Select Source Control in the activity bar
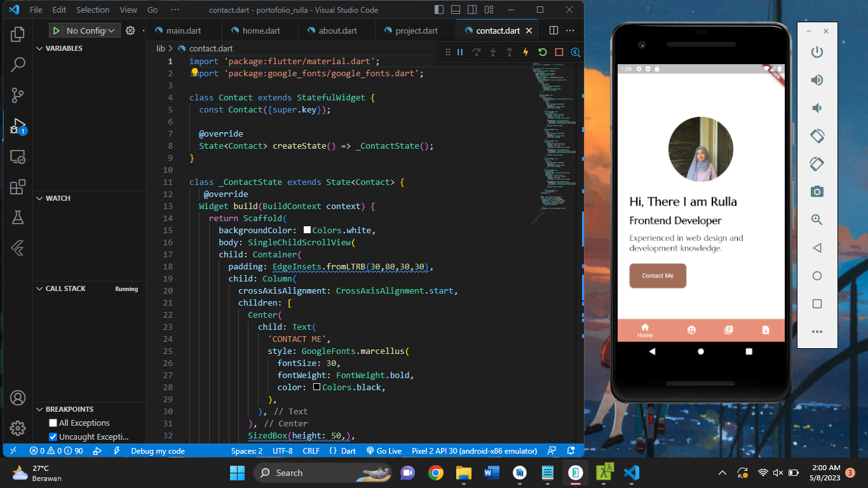Screen dimensions: 868x488 point(17,95)
